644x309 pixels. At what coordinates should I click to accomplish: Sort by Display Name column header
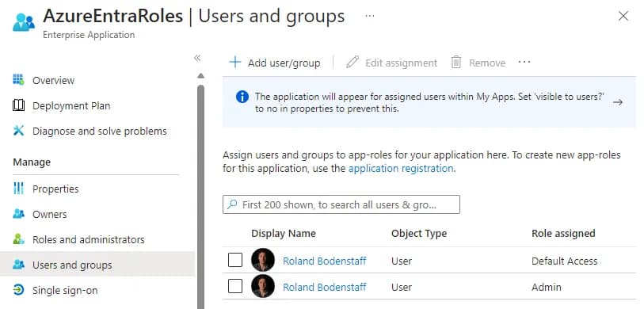tap(284, 234)
